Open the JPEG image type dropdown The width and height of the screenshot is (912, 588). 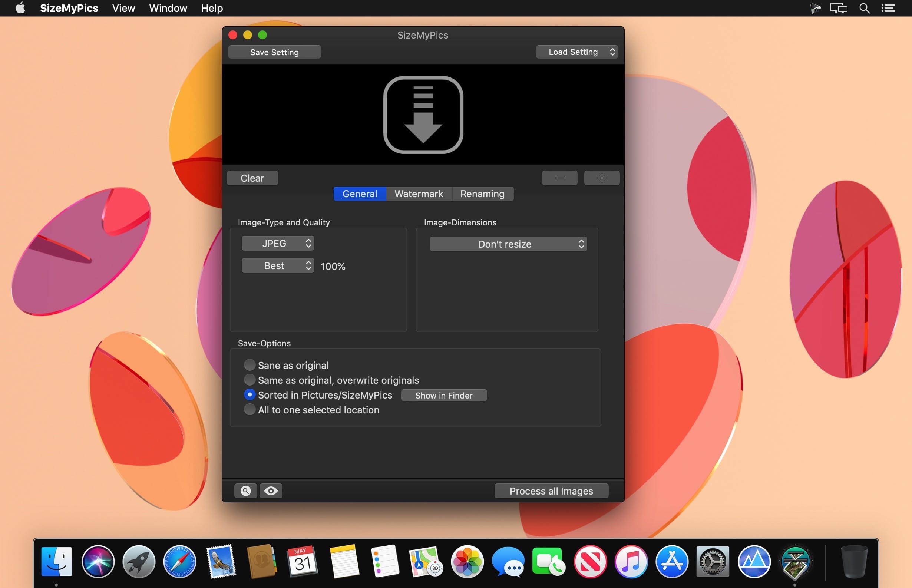pos(278,243)
